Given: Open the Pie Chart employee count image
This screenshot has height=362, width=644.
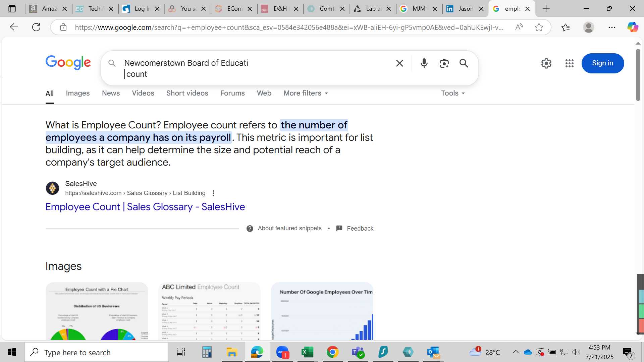Looking at the screenshot, I should (97, 311).
